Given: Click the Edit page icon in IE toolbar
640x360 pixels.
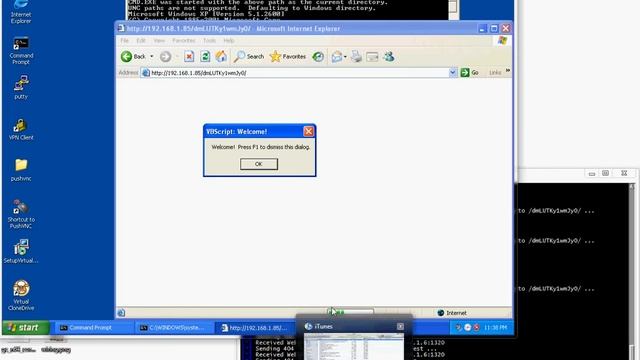Looking at the screenshot, I should (372, 56).
